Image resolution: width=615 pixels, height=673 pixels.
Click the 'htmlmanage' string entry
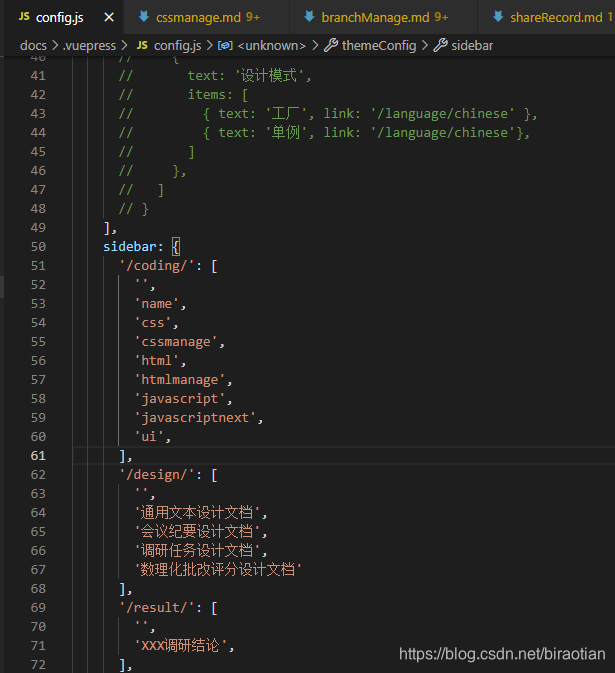(180, 380)
